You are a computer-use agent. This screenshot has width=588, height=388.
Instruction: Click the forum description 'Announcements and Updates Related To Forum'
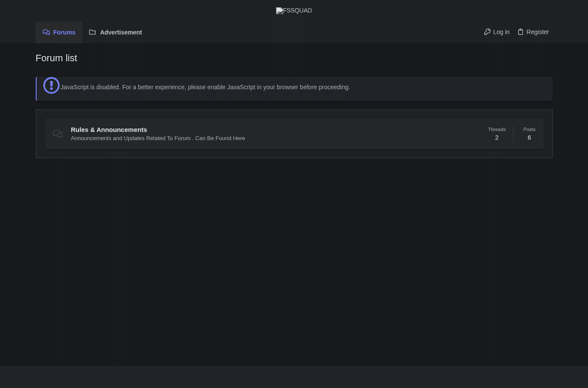point(158,138)
